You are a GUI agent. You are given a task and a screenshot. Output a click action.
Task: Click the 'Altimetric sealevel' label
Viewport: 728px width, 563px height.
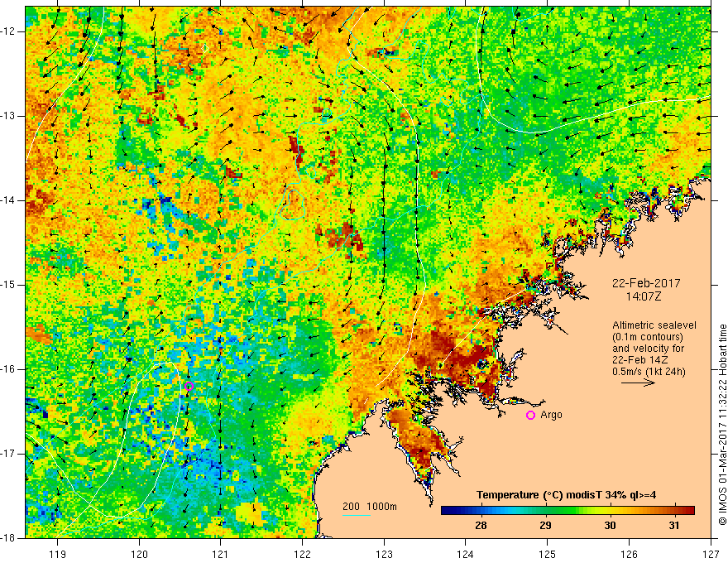click(654, 325)
